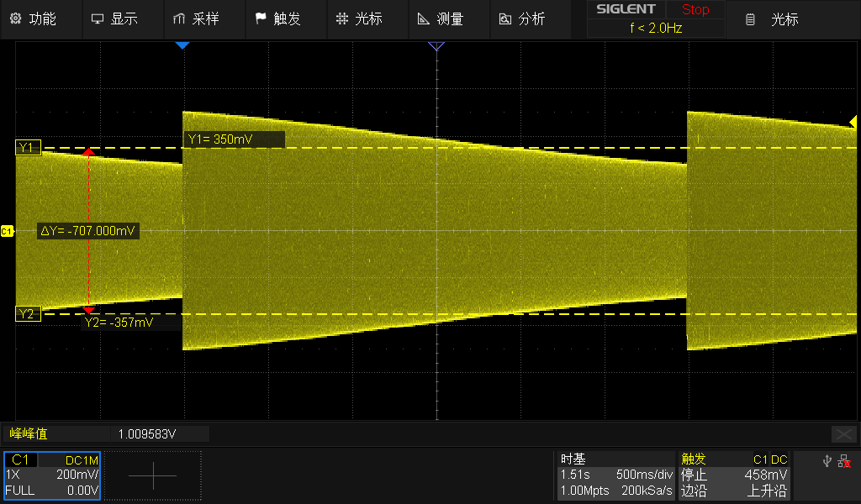
Task: Click the network disconnected icon
Action: point(844,461)
